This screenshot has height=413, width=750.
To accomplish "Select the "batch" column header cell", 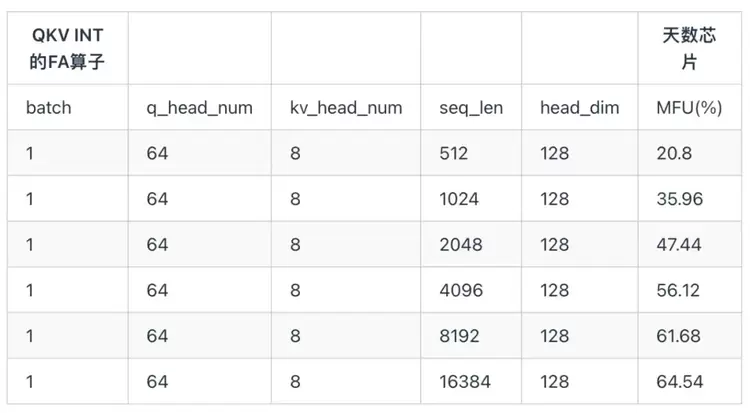I will [49, 107].
